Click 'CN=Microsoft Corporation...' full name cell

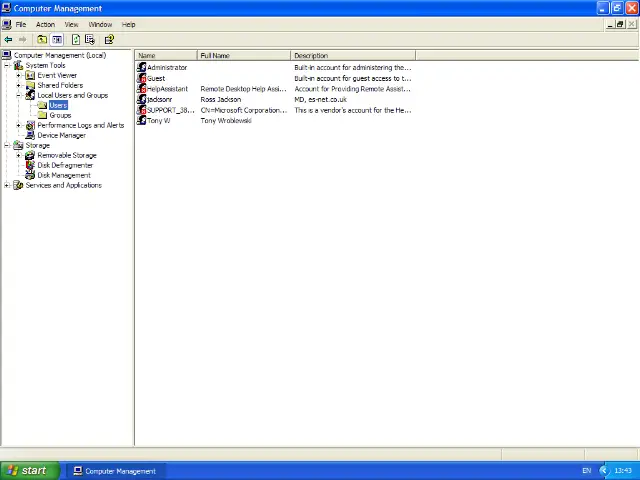coord(244,110)
